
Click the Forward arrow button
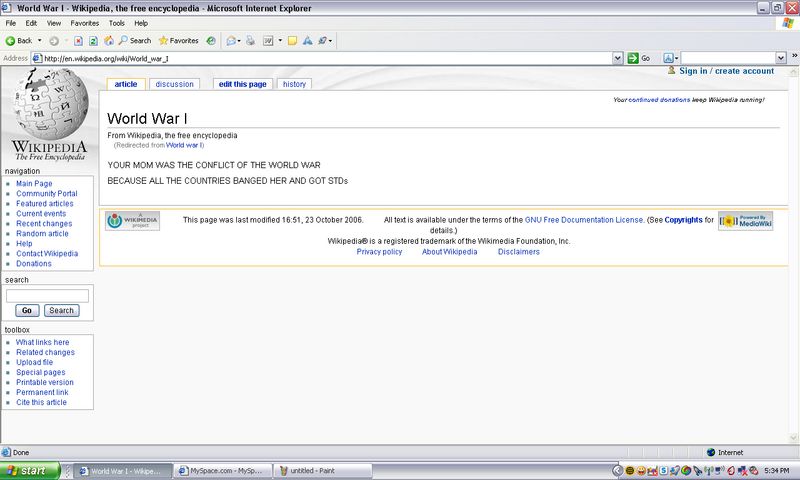pos(54,41)
